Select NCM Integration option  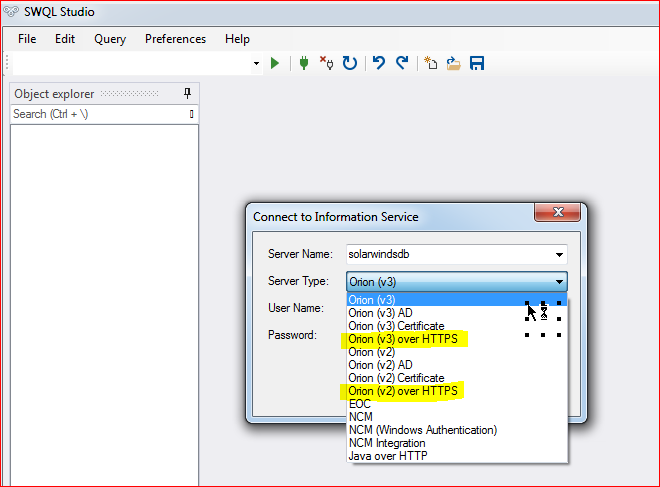[x=457, y=443]
